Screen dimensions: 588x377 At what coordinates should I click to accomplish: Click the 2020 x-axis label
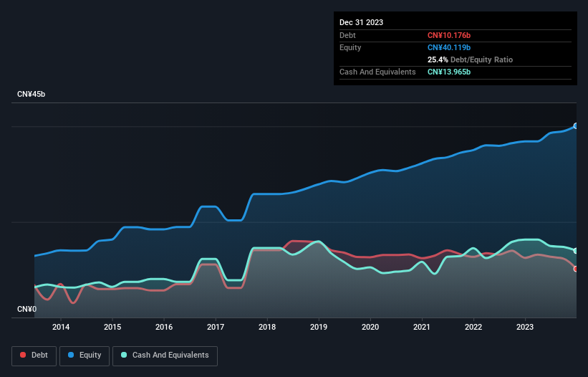pyautogui.click(x=370, y=327)
